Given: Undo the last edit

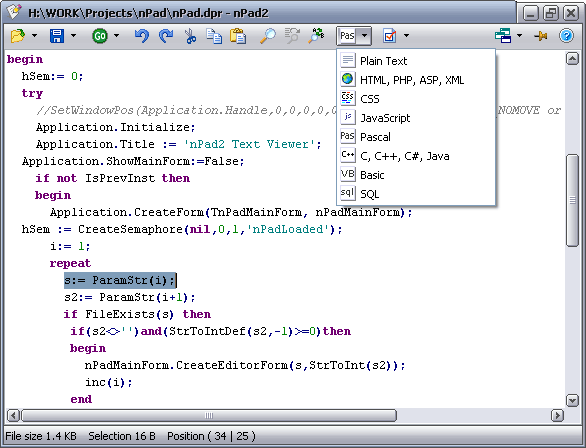Looking at the screenshot, I should (x=142, y=36).
